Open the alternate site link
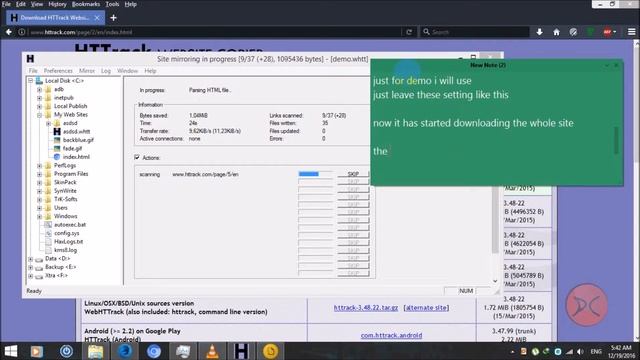Viewport: 640px width, 360px height. [426, 308]
